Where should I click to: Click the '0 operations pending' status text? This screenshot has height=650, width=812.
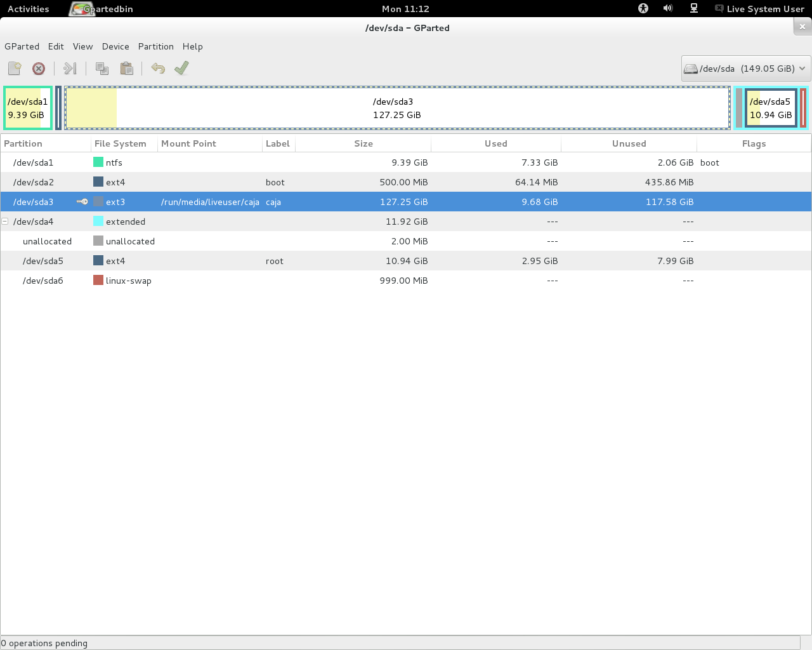click(44, 643)
